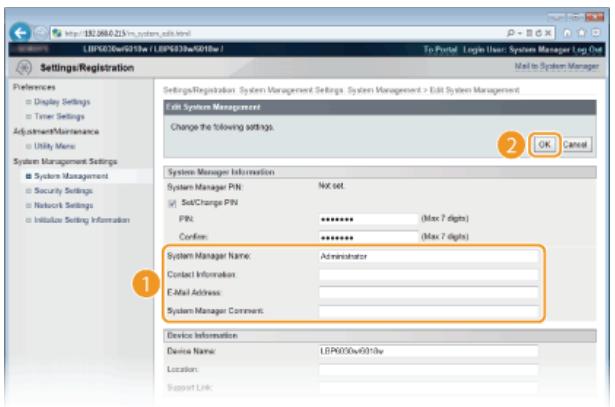Screen dimensions: 615x407
Task: Open Display Settings in sidebar
Action: click(x=62, y=102)
